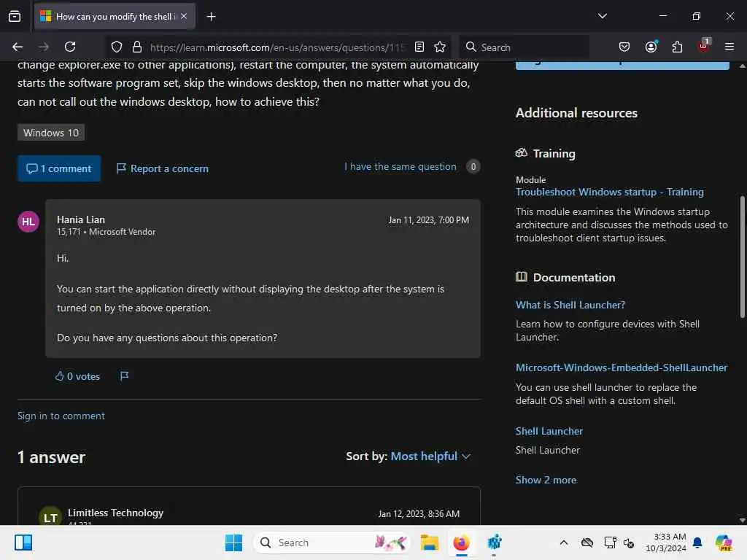Open Windows widgets taskbar icon
Image resolution: width=747 pixels, height=560 pixels.
point(23,542)
